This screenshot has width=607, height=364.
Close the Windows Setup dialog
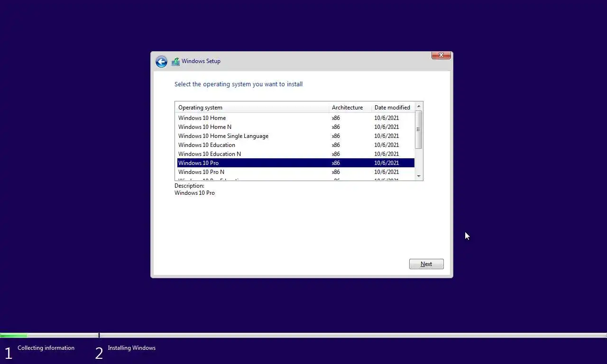[441, 55]
